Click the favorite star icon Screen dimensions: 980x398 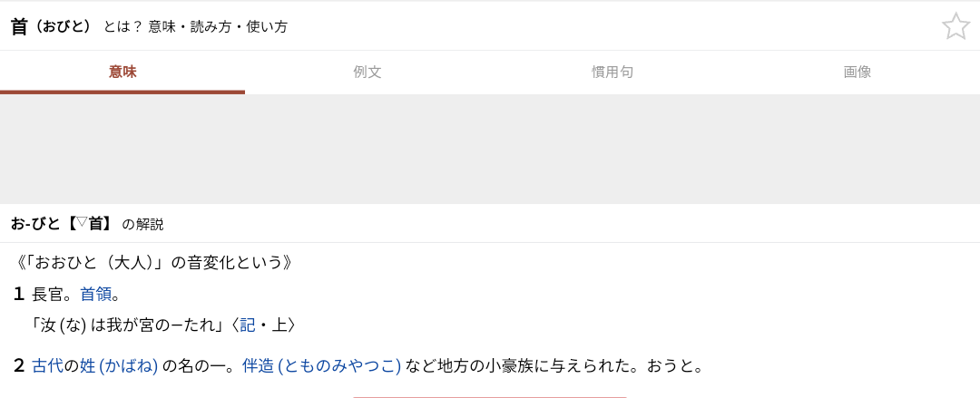pos(955,26)
